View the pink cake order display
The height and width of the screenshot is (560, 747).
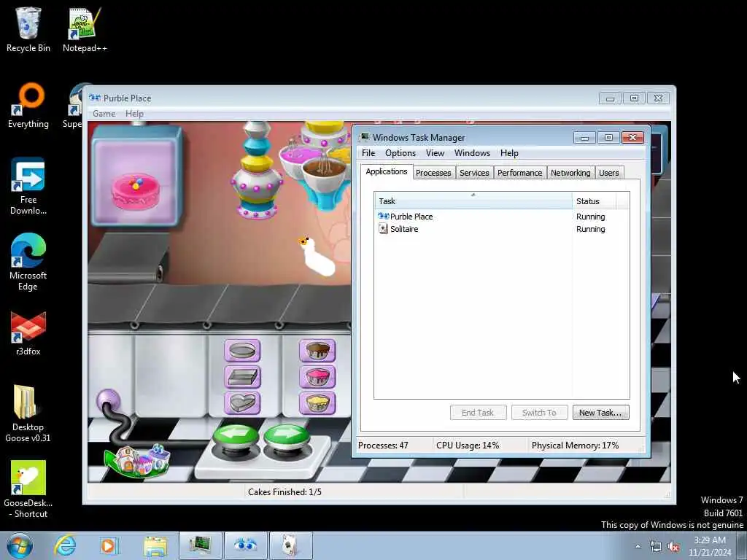point(136,176)
